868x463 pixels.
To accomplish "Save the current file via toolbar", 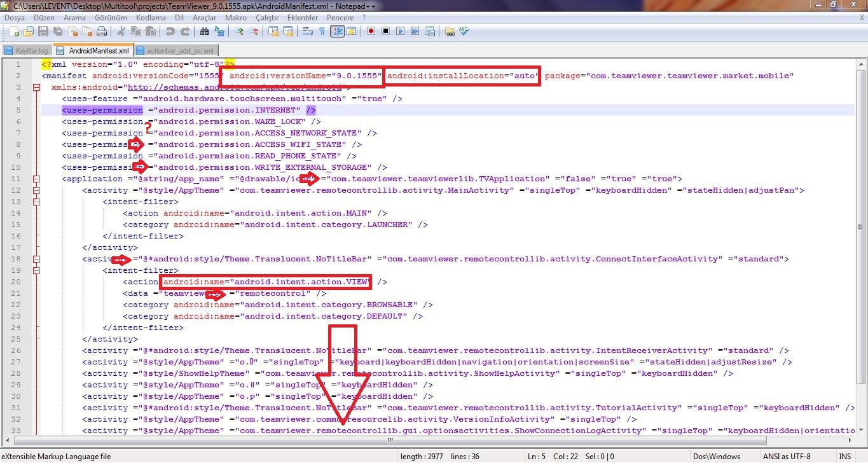I will click(43, 31).
